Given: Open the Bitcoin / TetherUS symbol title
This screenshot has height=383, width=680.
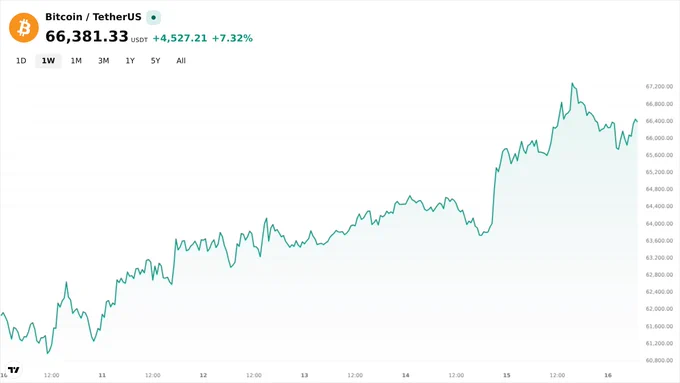Looking at the screenshot, I should tap(93, 17).
